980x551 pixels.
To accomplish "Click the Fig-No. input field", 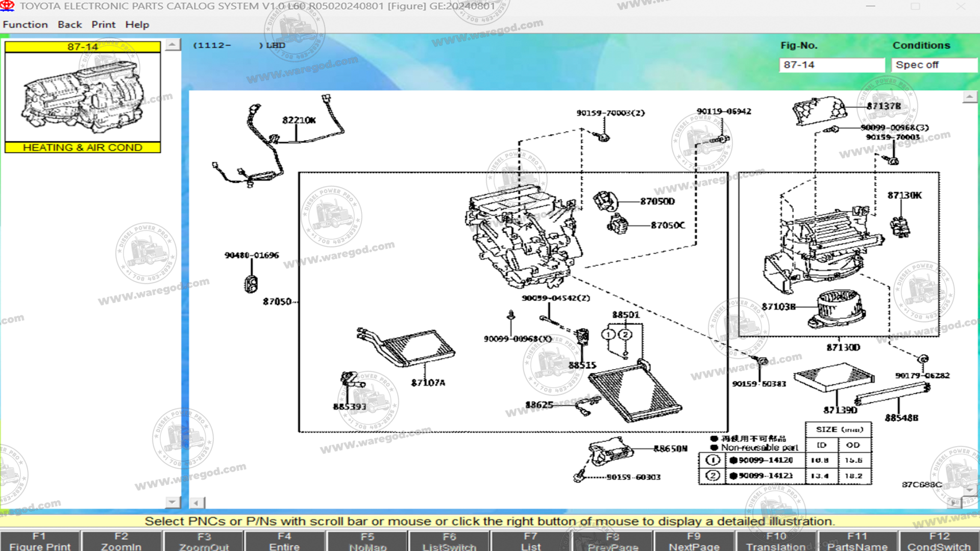I will tap(831, 65).
